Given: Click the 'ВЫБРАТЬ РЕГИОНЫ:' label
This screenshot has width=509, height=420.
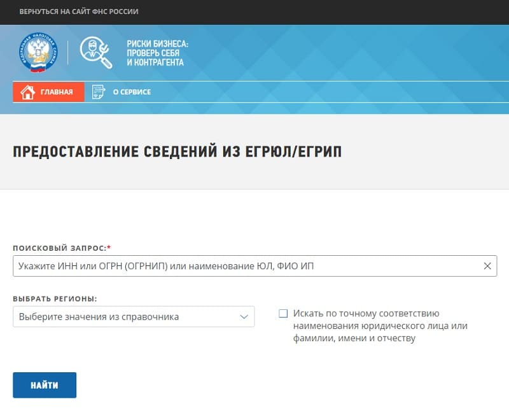Looking at the screenshot, I should tap(55, 298).
